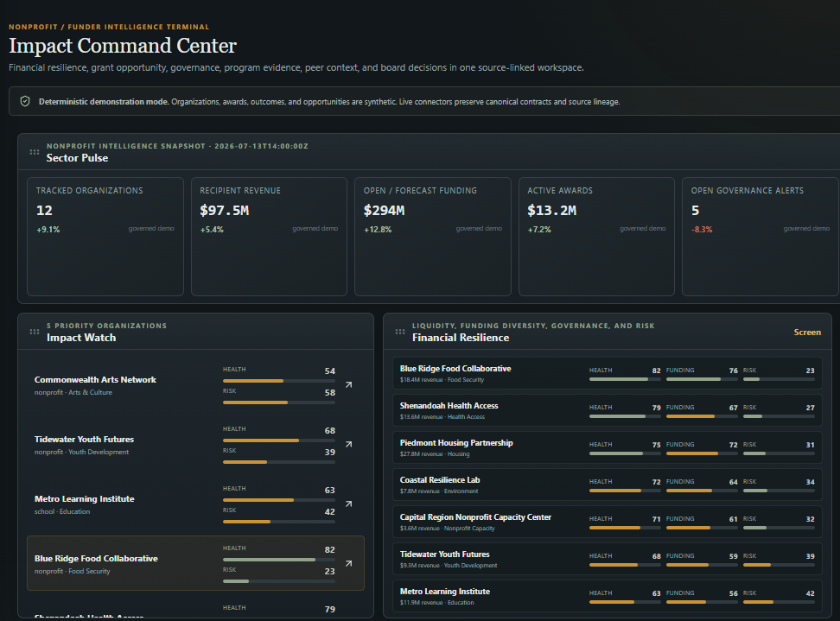840x621 pixels.
Task: Open Tidewater Youth Futures row in Financial Resilience
Action: tap(607, 559)
